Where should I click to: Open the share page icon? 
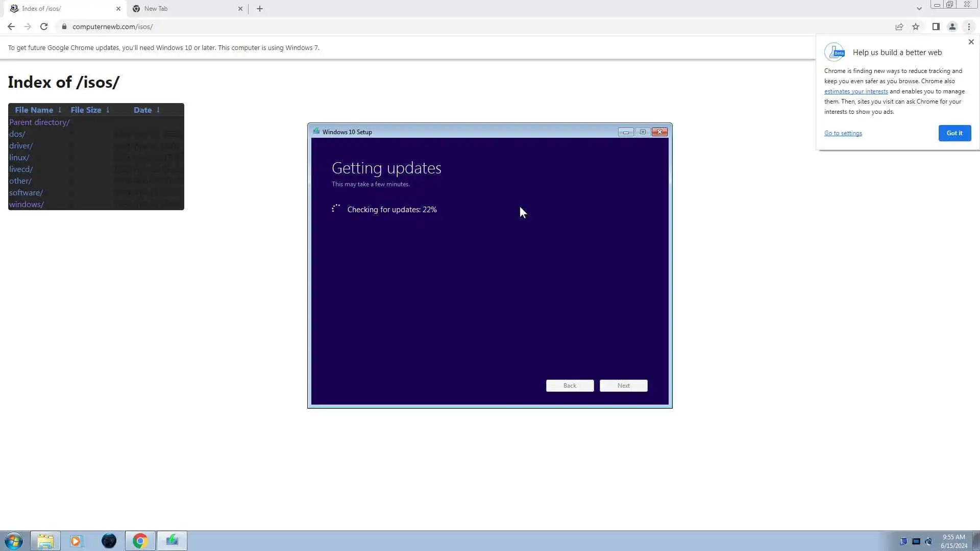[x=899, y=27]
